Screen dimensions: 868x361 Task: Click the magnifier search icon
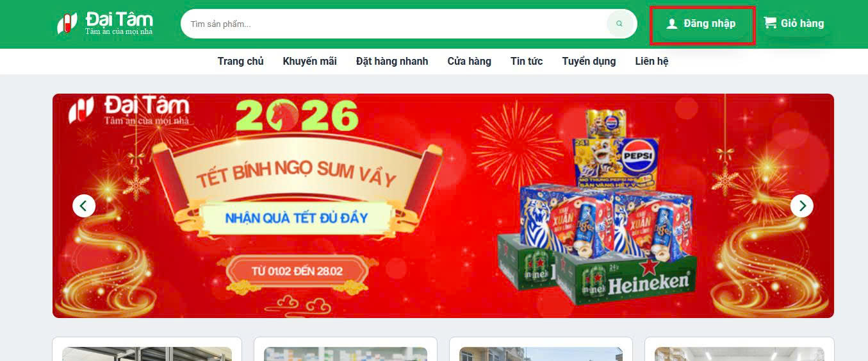[x=619, y=24]
